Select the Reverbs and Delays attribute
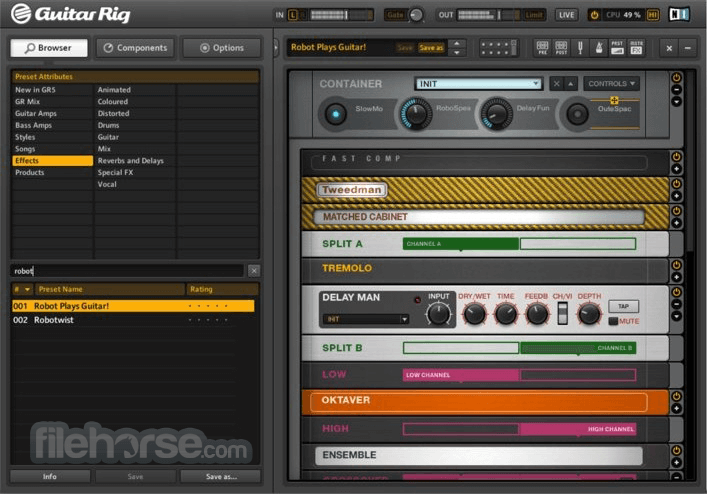The width and height of the screenshot is (707, 494). [131, 161]
